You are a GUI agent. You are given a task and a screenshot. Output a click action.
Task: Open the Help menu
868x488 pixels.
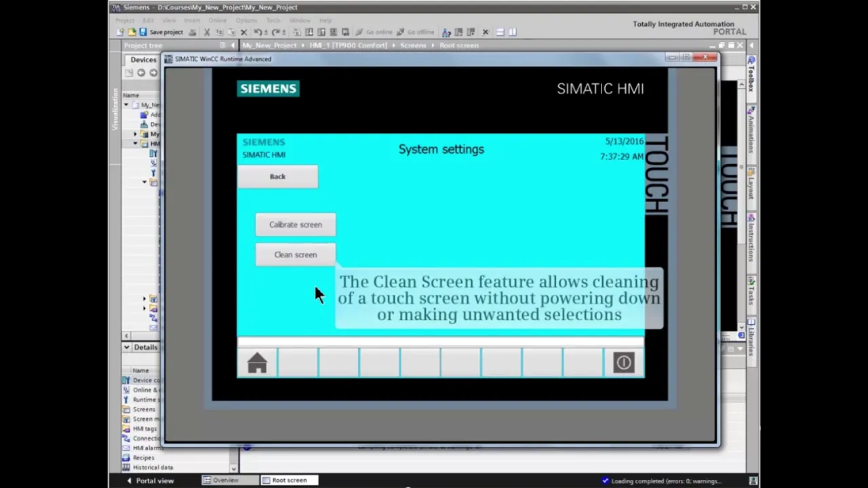point(325,20)
